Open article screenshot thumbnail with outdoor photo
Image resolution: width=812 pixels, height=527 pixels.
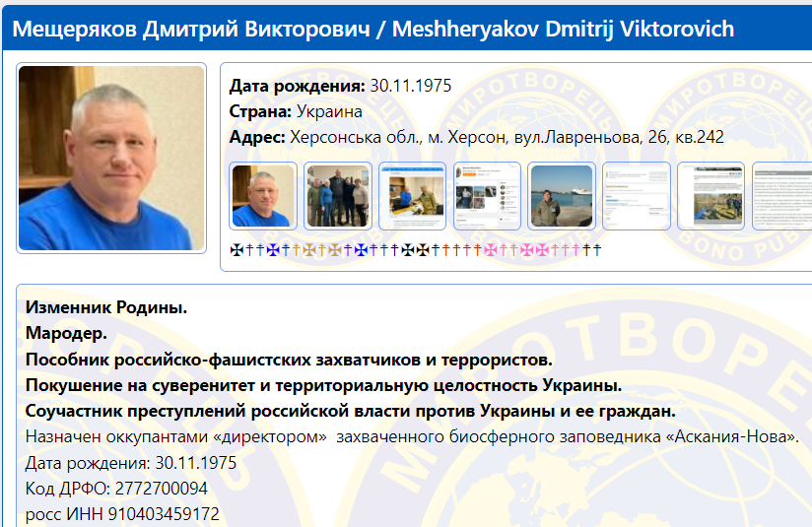pos(711,196)
